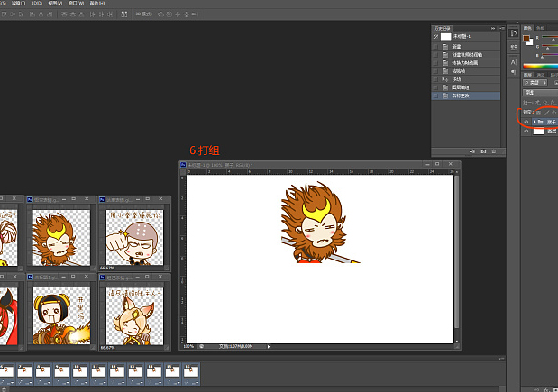Select the 3D rotate mode icon
This screenshot has width=558, height=392.
point(160,14)
